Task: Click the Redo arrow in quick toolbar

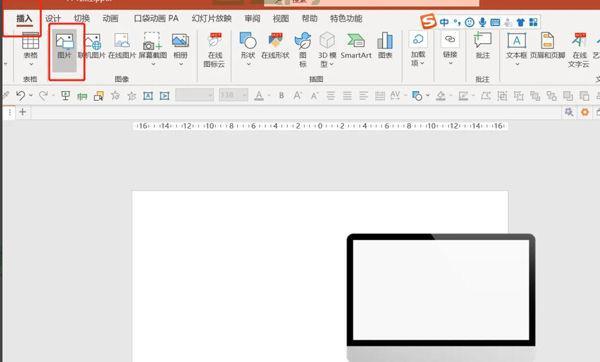Action: pos(43,95)
